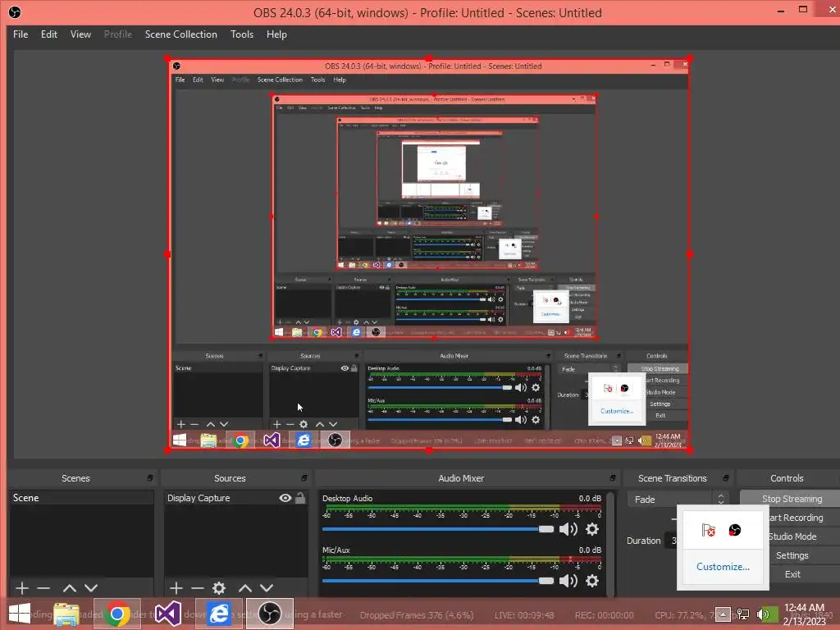Undock the Sources panel
Image resolution: width=840 pixels, height=630 pixels.
point(304,478)
